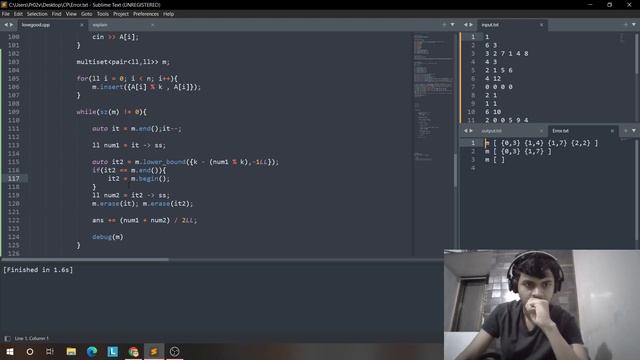Click 'll num1 = it -> ss;' line
This screenshot has height=360, width=640.
(129, 145)
